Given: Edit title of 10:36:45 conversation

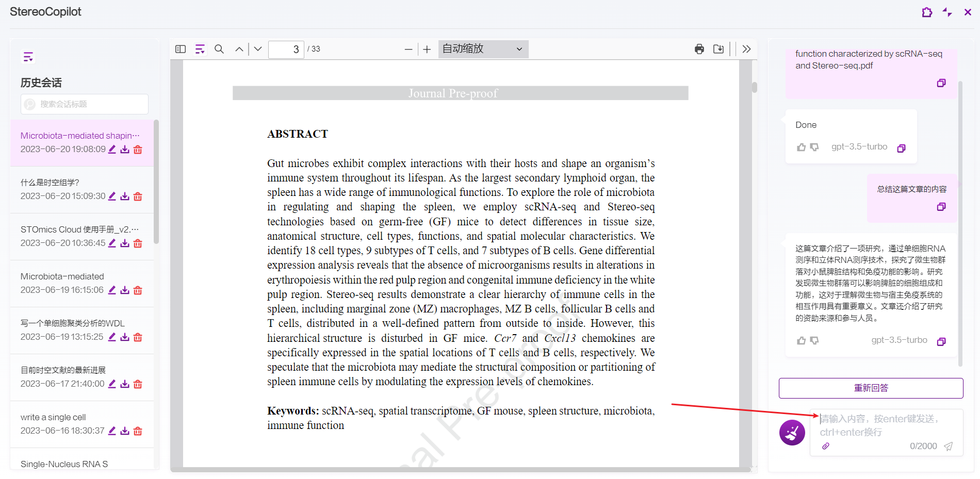Looking at the screenshot, I should [112, 243].
